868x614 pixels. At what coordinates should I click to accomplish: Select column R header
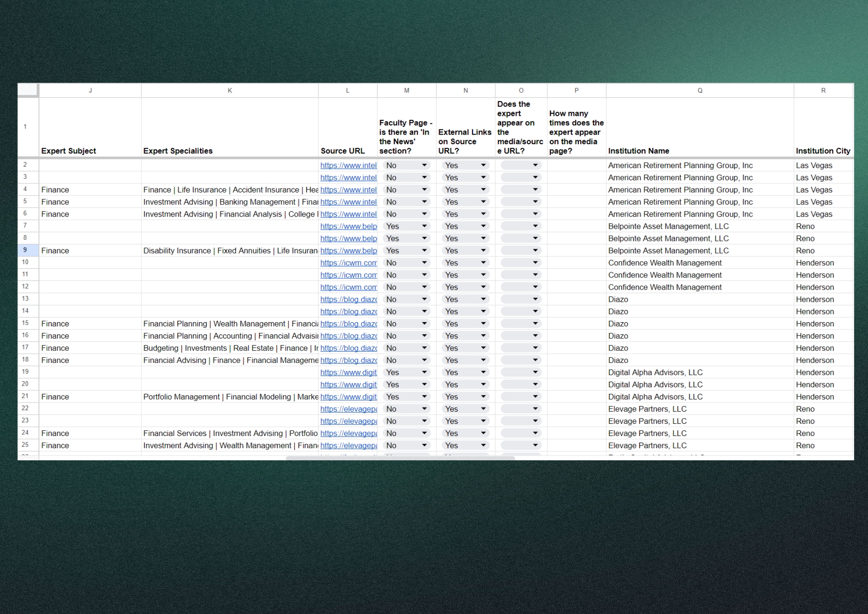click(823, 90)
